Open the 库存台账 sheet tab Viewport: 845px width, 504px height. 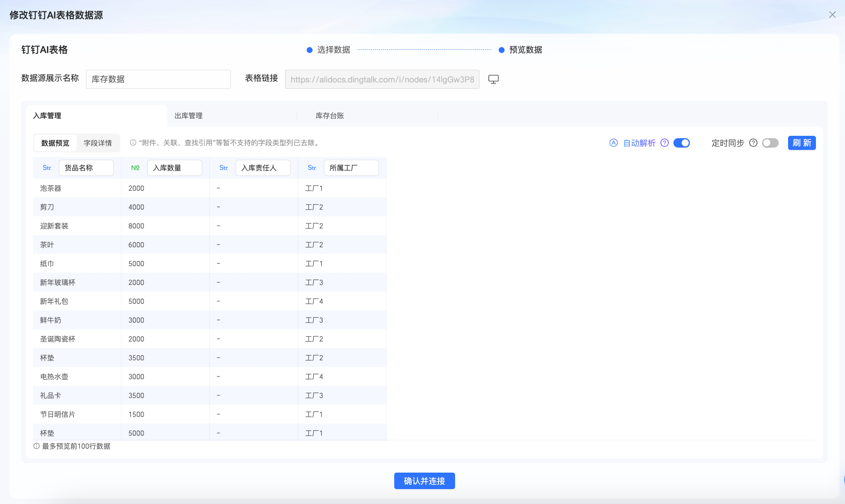pos(330,116)
